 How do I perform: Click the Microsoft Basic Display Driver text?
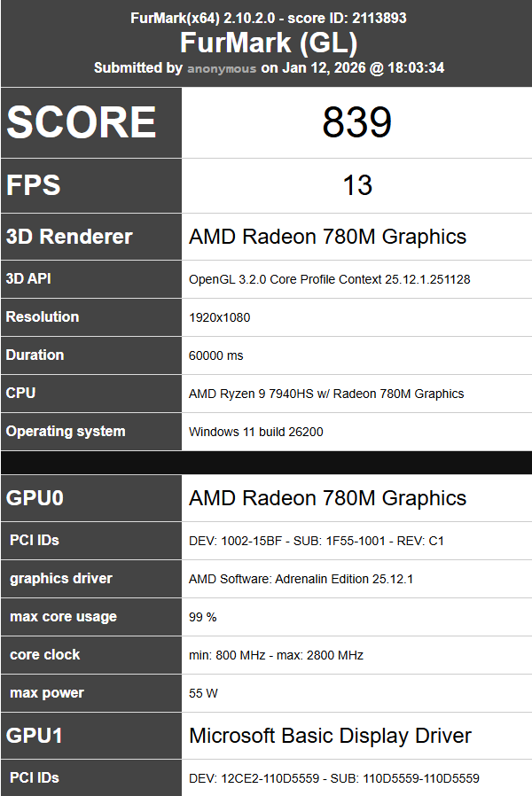(x=330, y=736)
